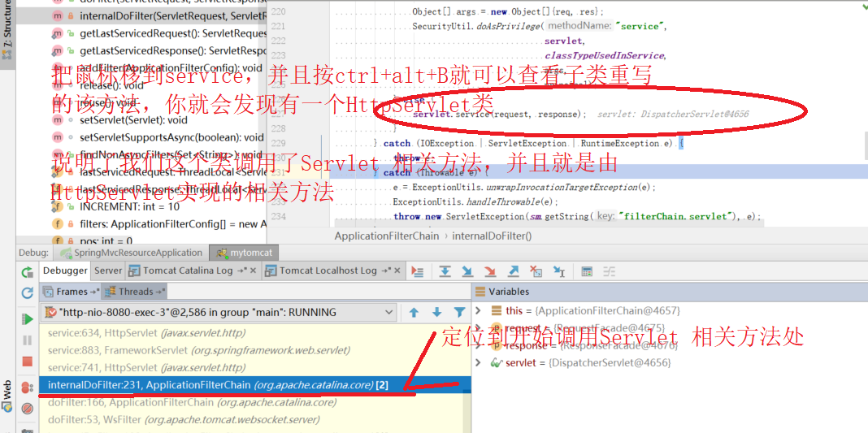Screen dimensions: 868x433
Task: Switch to the Server tab
Action: coord(107,271)
